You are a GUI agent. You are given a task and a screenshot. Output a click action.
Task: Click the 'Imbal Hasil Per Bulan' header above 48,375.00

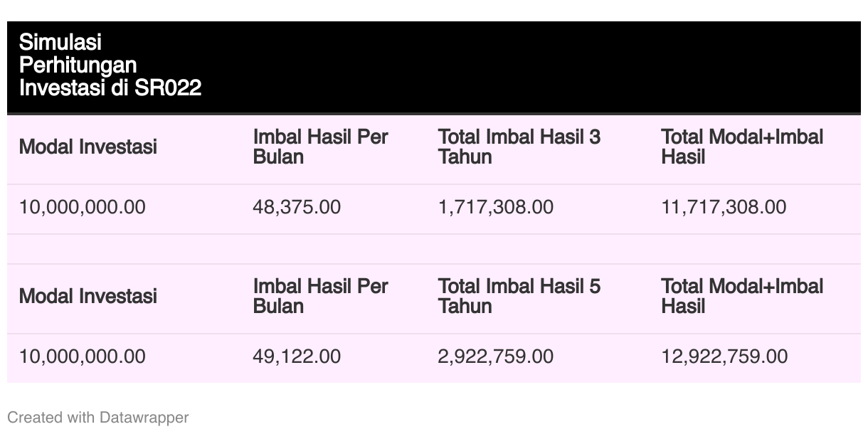click(320, 147)
